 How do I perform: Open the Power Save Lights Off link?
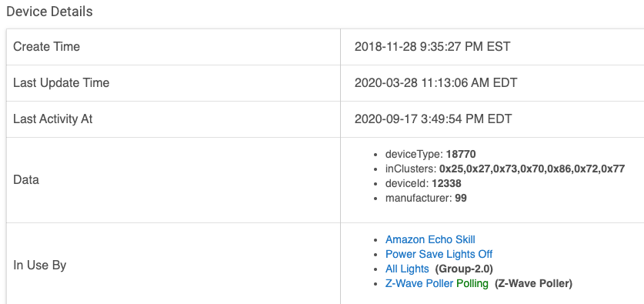439,254
